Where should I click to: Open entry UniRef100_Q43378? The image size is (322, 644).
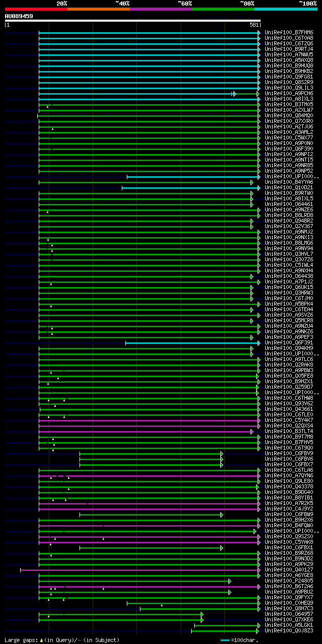[x=289, y=486]
